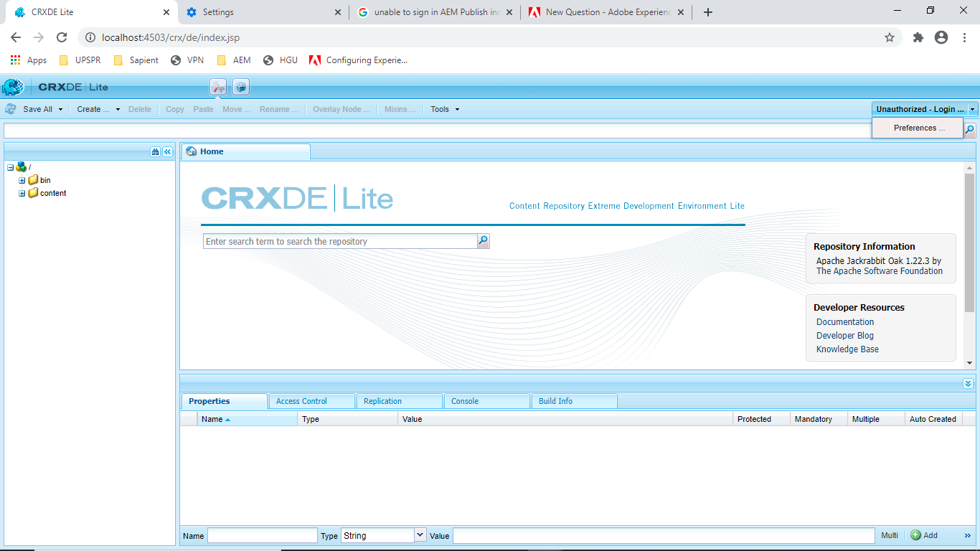Click the CRXDE rhino logo icon
This screenshot has height=551, width=980.
click(12, 85)
